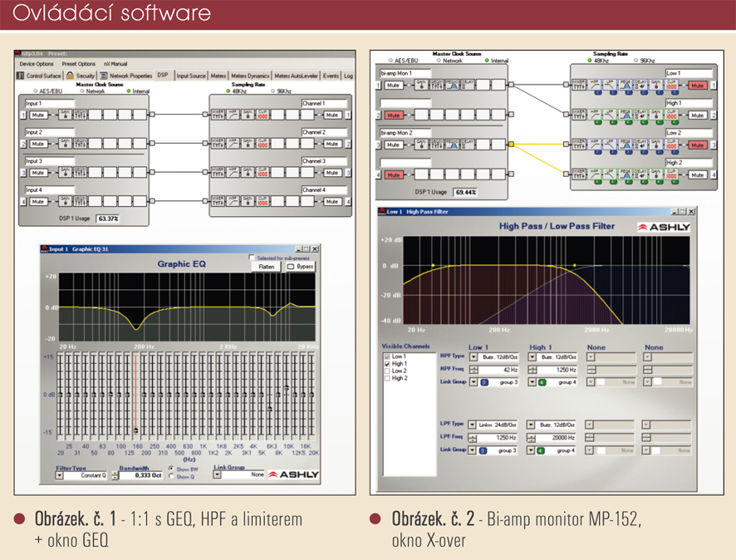This screenshot has width=736, height=560.
Task: Open the Mixer block on Channel 1
Action: click(x=218, y=115)
